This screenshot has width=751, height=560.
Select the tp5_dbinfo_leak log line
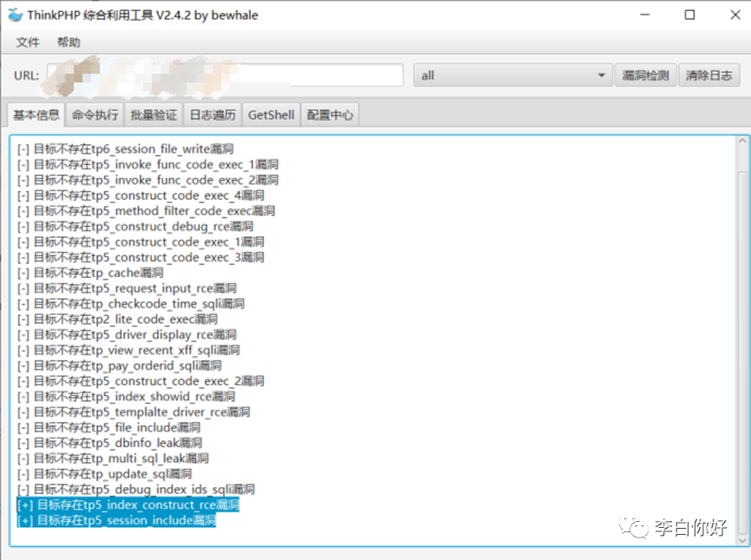point(109,443)
